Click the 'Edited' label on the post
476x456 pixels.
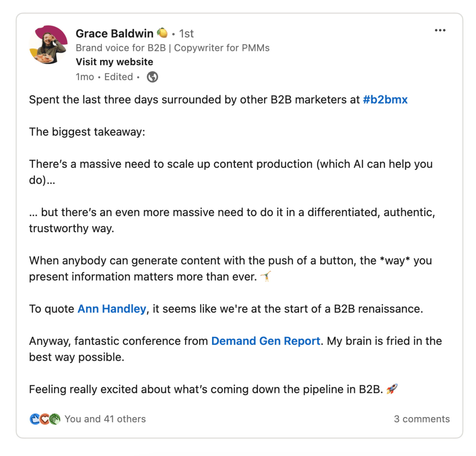click(118, 77)
